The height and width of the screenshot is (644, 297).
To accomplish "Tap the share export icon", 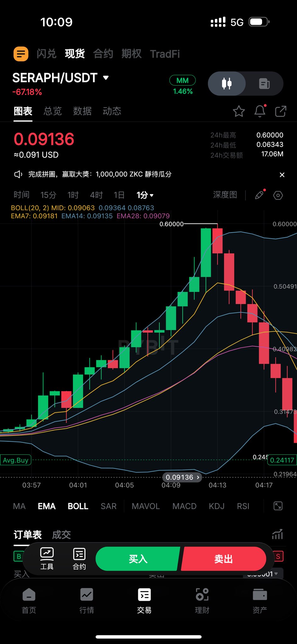I will pyautogui.click(x=281, y=111).
